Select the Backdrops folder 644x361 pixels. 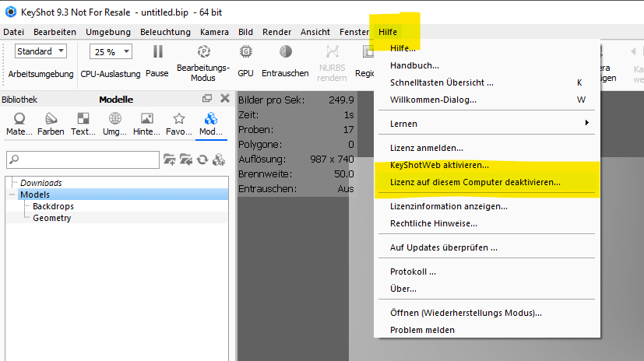tap(54, 206)
